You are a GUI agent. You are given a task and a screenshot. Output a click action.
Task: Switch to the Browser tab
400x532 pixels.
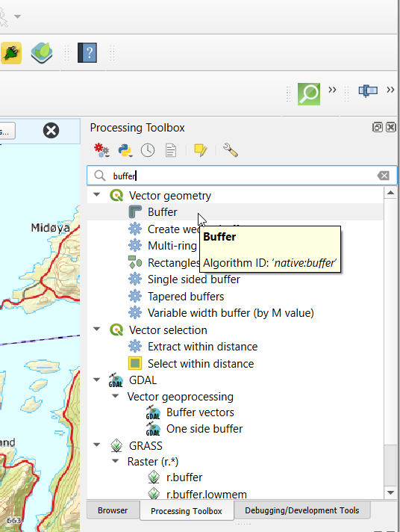click(x=113, y=510)
